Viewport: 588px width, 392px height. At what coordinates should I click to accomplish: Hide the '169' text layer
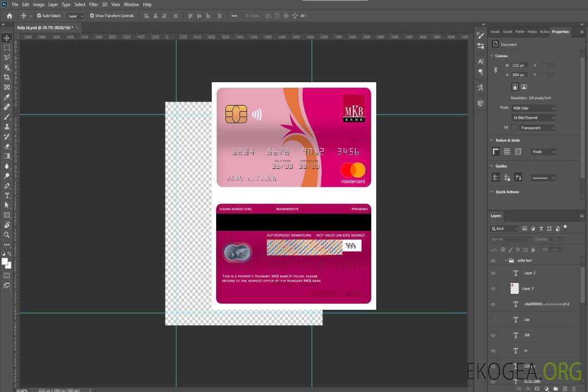[x=493, y=335]
